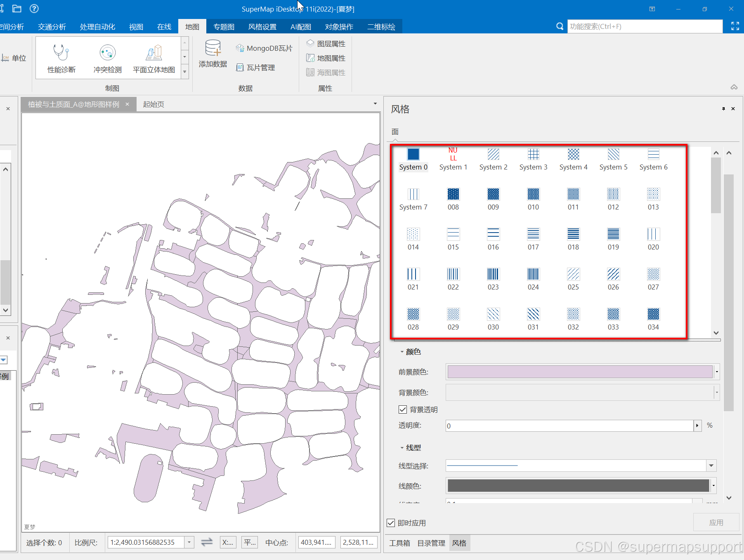
Task: Open MongoDB瓦片 tiles
Action: pos(264,48)
